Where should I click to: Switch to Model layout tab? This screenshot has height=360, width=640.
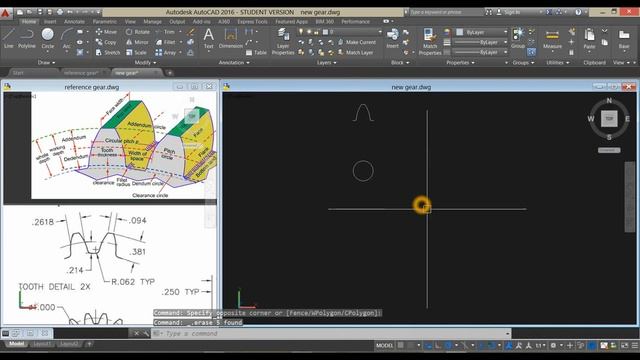16,344
